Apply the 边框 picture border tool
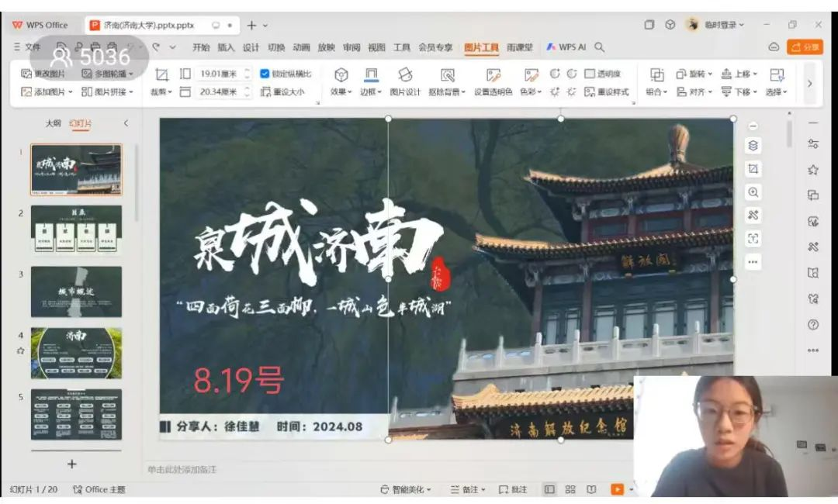Screen dimensions: 838x504 pyautogui.click(x=371, y=74)
